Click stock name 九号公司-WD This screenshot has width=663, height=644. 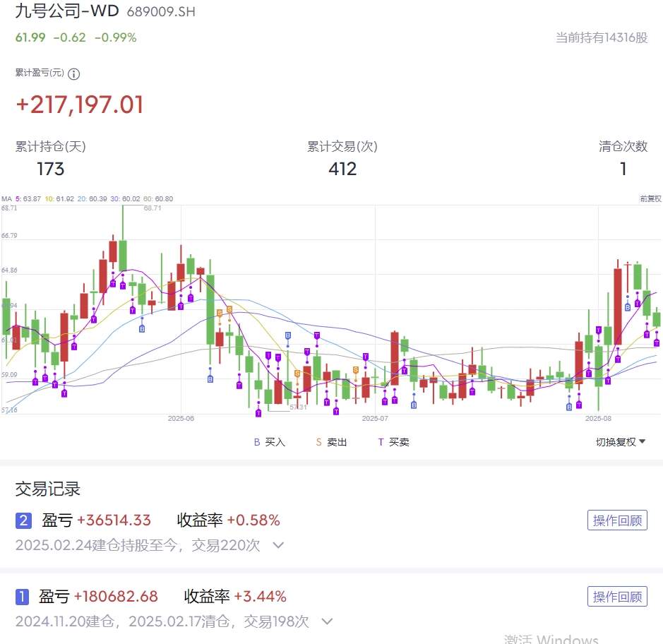point(67,11)
